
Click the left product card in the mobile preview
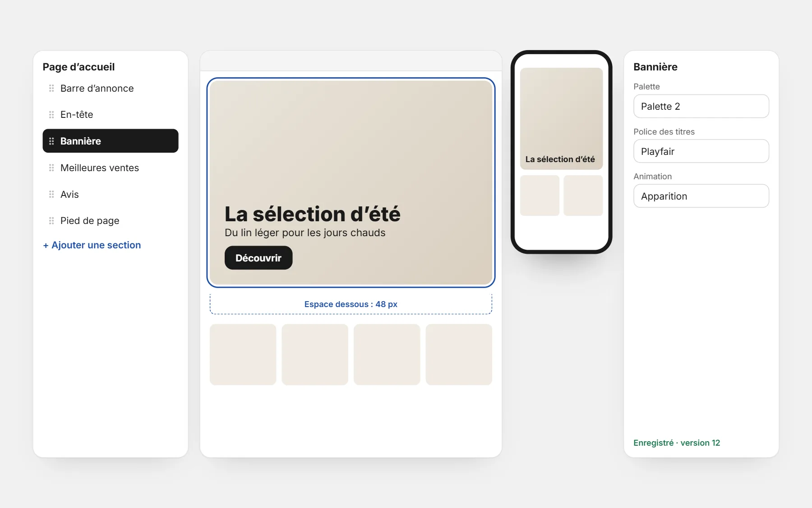[540, 196]
